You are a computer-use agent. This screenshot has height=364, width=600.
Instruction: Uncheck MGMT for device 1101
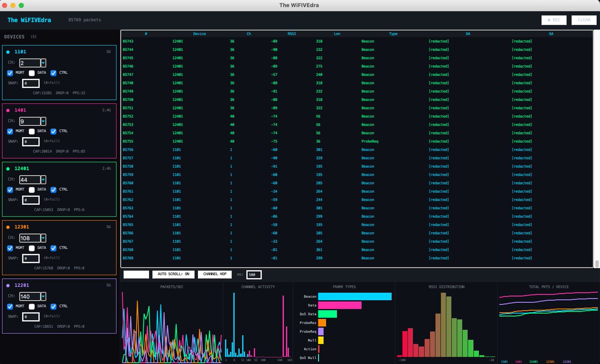(x=10, y=73)
